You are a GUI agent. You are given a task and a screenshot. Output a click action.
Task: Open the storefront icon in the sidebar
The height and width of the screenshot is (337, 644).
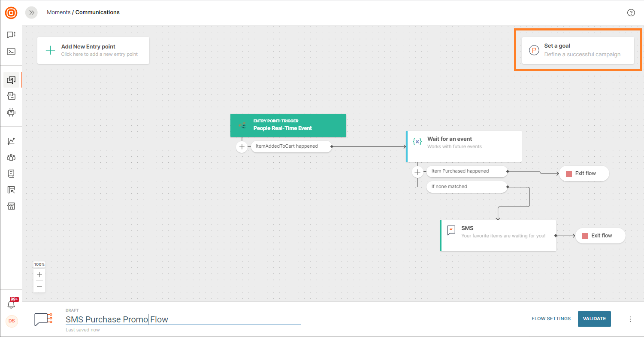(11, 206)
